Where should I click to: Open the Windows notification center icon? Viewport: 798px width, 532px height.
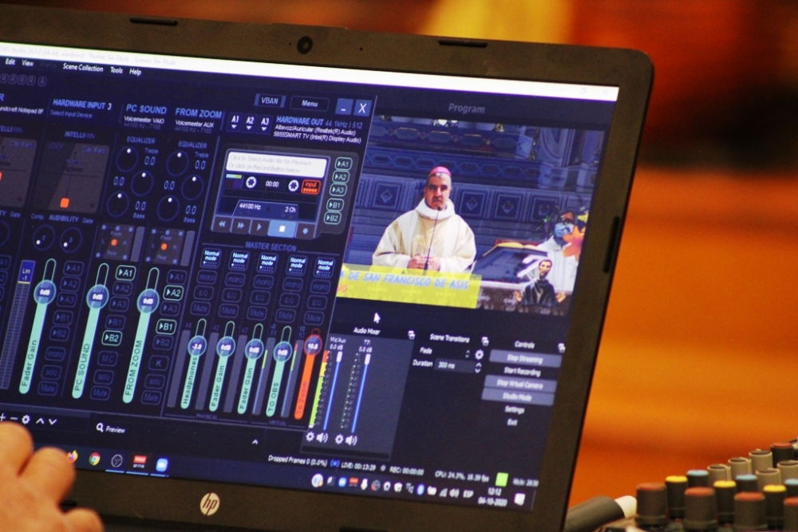click(519, 499)
